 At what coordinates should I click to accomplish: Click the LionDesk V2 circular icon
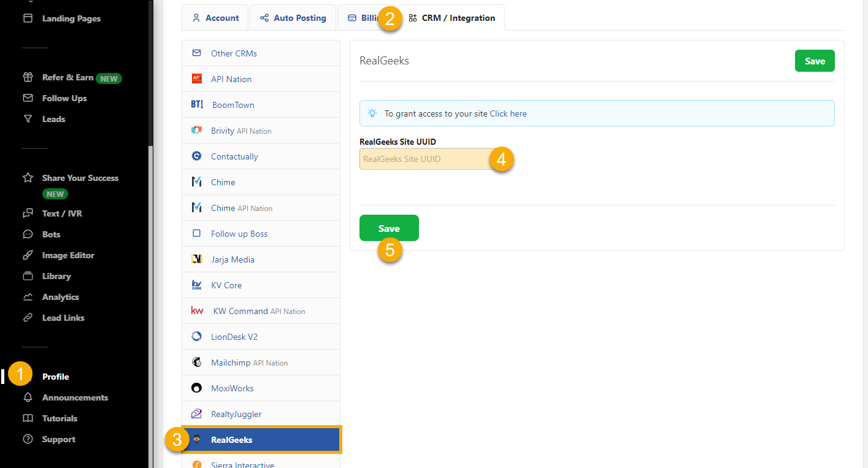point(197,337)
